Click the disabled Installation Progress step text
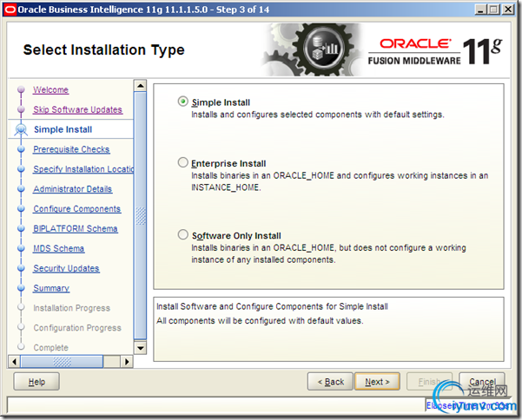 point(71,308)
